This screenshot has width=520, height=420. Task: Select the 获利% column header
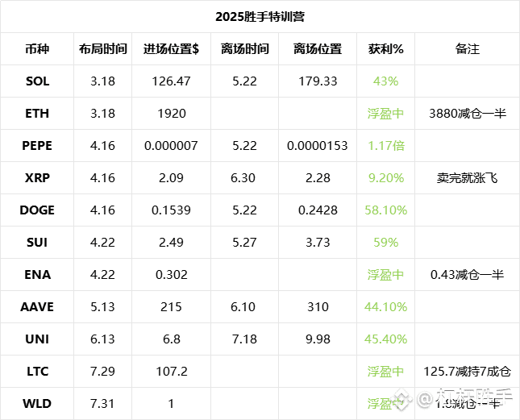pyautogui.click(x=385, y=49)
